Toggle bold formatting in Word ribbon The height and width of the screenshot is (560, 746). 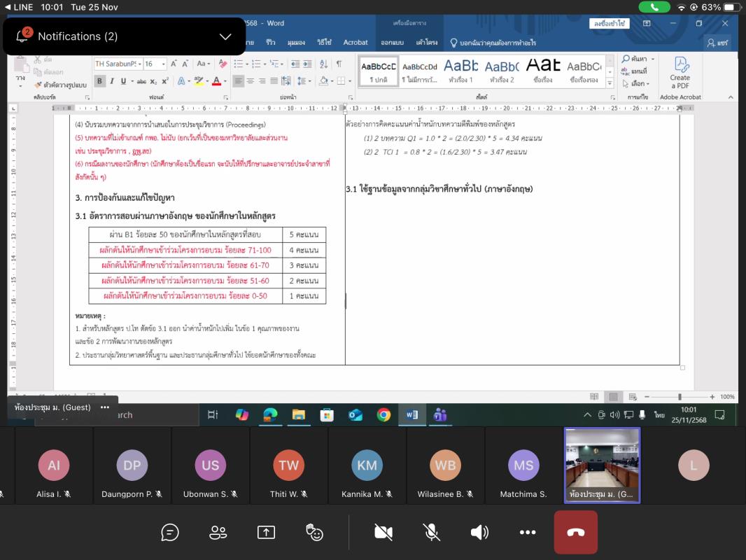tap(100, 81)
